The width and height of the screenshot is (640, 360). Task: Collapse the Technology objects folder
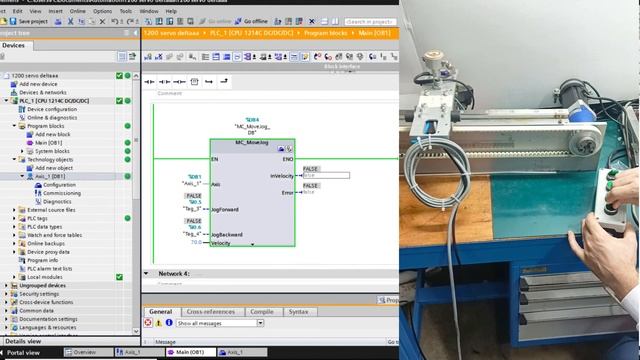(x=14, y=160)
